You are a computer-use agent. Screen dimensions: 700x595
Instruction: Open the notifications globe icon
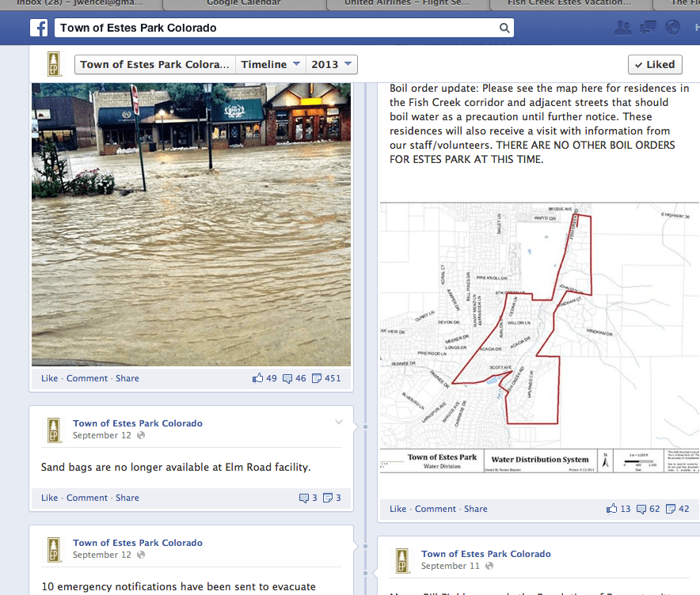[x=673, y=28]
